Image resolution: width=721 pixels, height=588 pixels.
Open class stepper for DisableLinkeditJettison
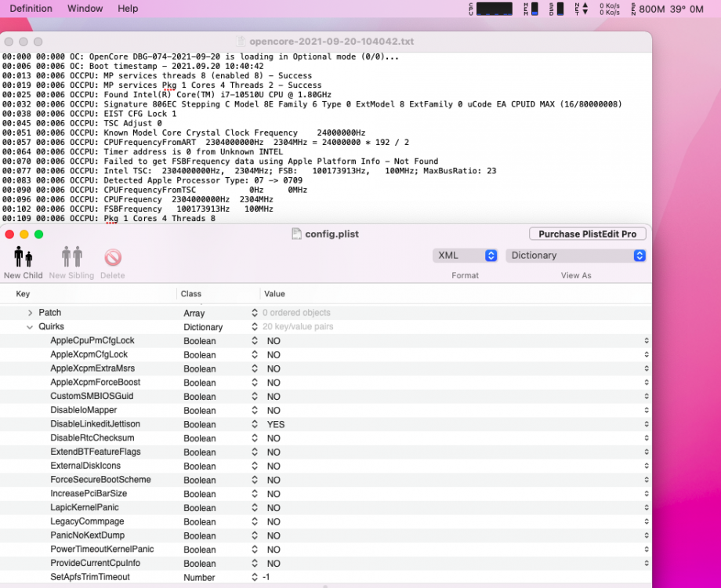pyautogui.click(x=254, y=424)
